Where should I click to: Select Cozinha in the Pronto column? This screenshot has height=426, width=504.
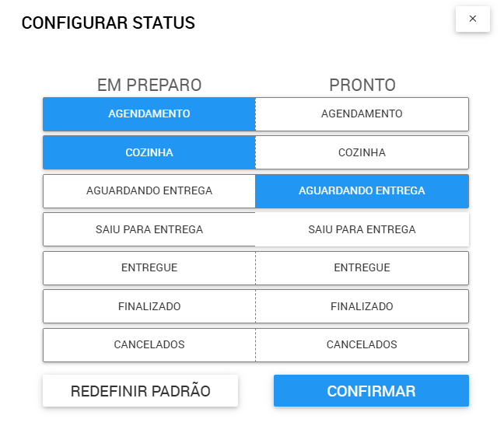(362, 152)
